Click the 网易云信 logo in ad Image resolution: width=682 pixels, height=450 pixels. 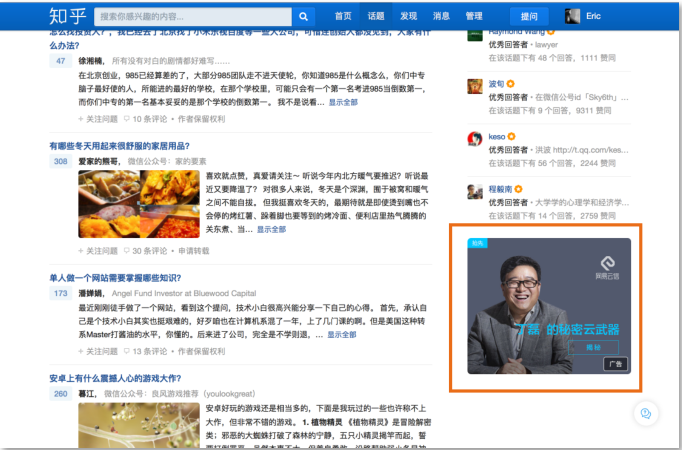coord(607,267)
